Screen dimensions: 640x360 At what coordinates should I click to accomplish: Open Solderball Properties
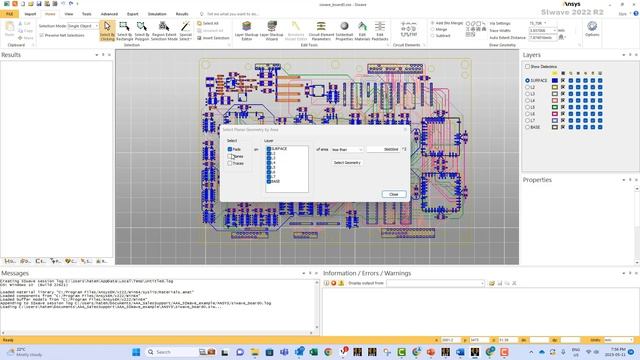(x=344, y=31)
